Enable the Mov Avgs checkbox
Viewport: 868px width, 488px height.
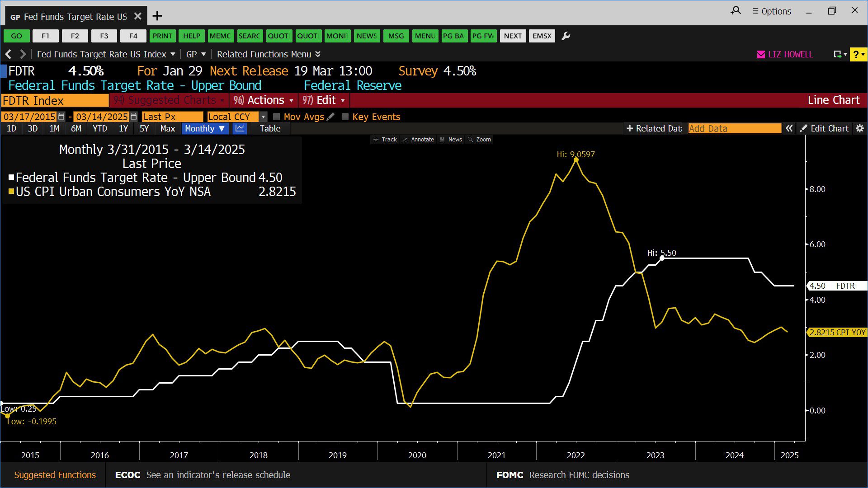point(277,117)
